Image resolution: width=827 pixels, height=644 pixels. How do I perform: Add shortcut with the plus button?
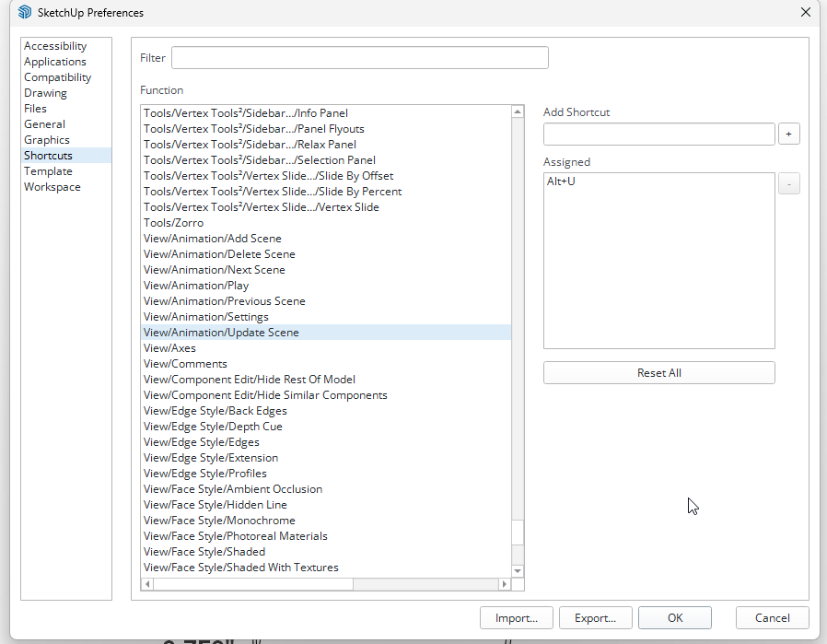(788, 134)
